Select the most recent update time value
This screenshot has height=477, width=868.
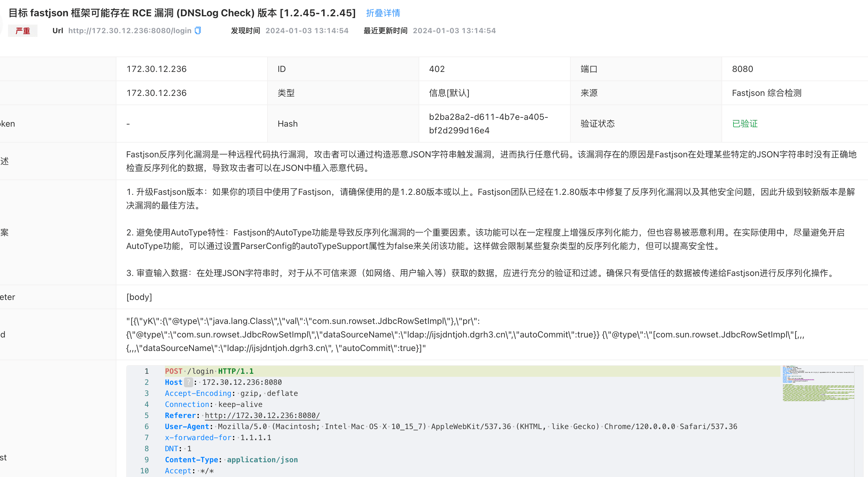[454, 31]
